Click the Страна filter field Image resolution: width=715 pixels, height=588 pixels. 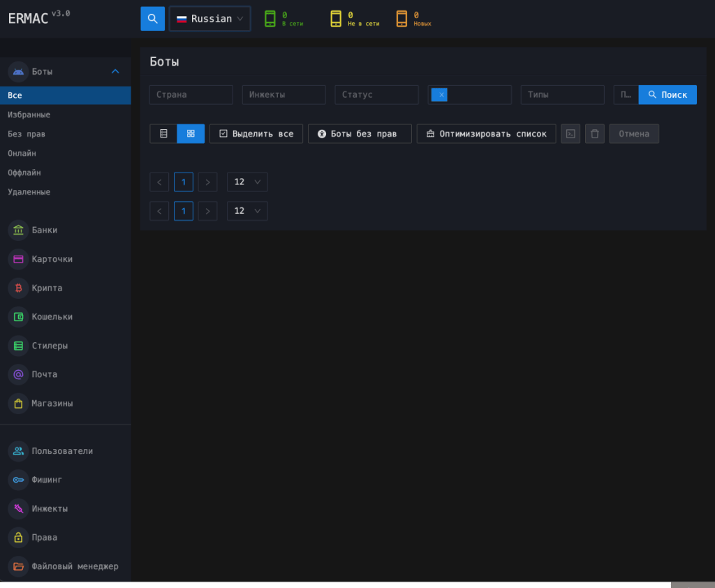click(191, 95)
